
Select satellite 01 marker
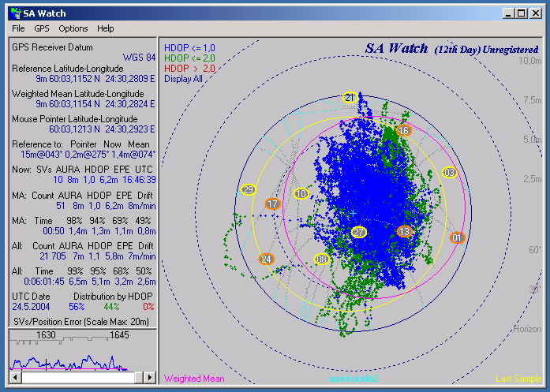pyautogui.click(x=457, y=237)
